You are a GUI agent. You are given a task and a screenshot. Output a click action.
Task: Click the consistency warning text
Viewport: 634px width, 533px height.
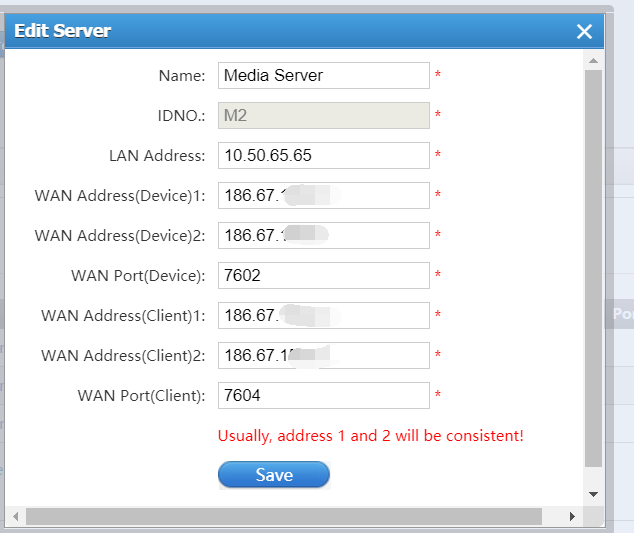[370, 436]
